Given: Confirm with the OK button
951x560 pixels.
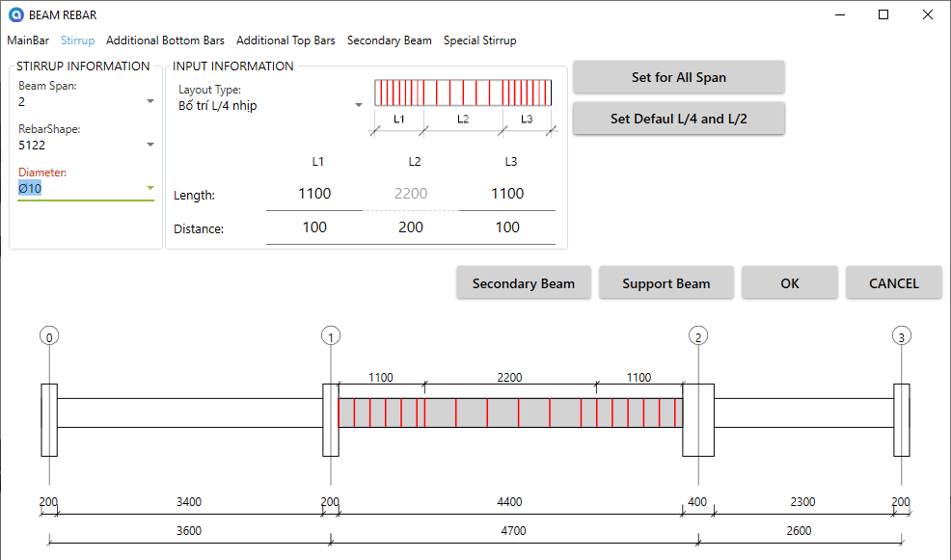Looking at the screenshot, I should (790, 283).
